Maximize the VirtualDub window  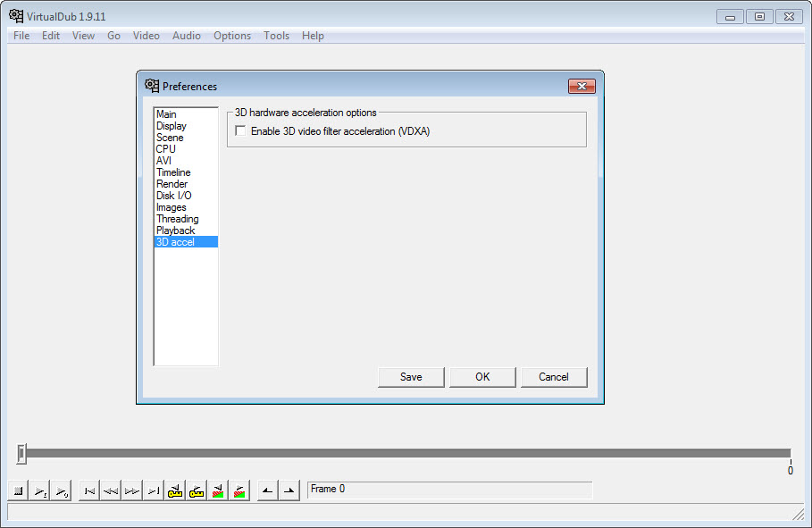(x=759, y=17)
